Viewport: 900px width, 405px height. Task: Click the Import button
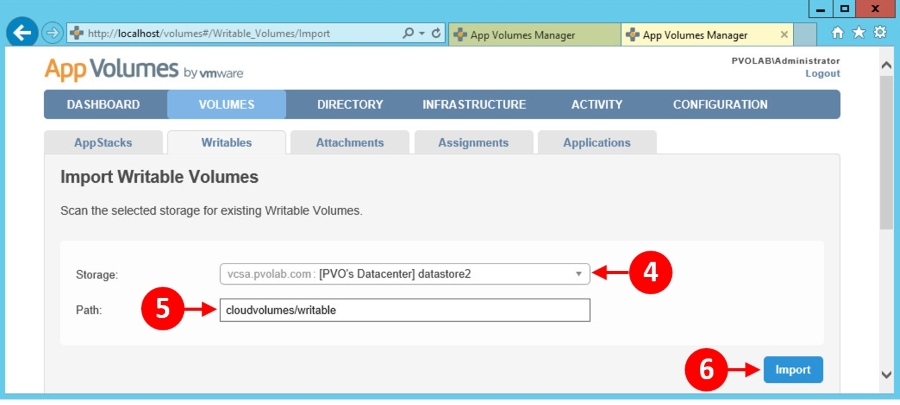pyautogui.click(x=793, y=369)
